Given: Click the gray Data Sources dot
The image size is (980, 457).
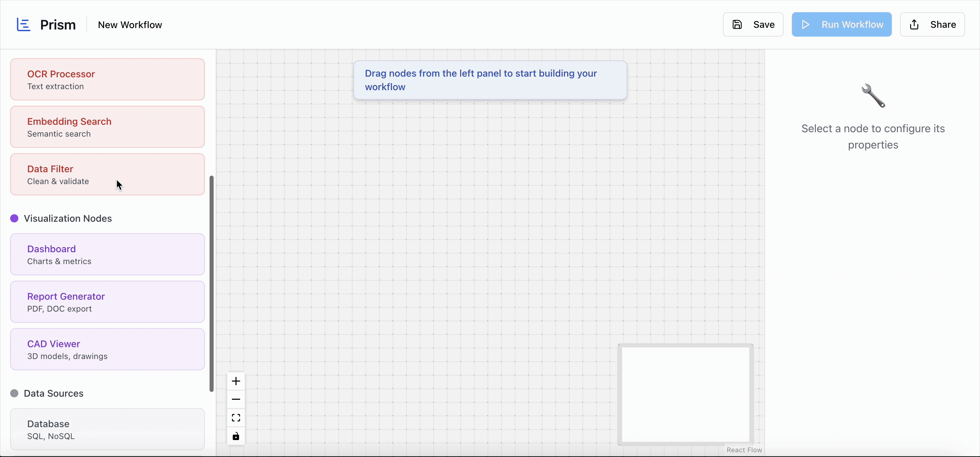Looking at the screenshot, I should click(x=15, y=393).
